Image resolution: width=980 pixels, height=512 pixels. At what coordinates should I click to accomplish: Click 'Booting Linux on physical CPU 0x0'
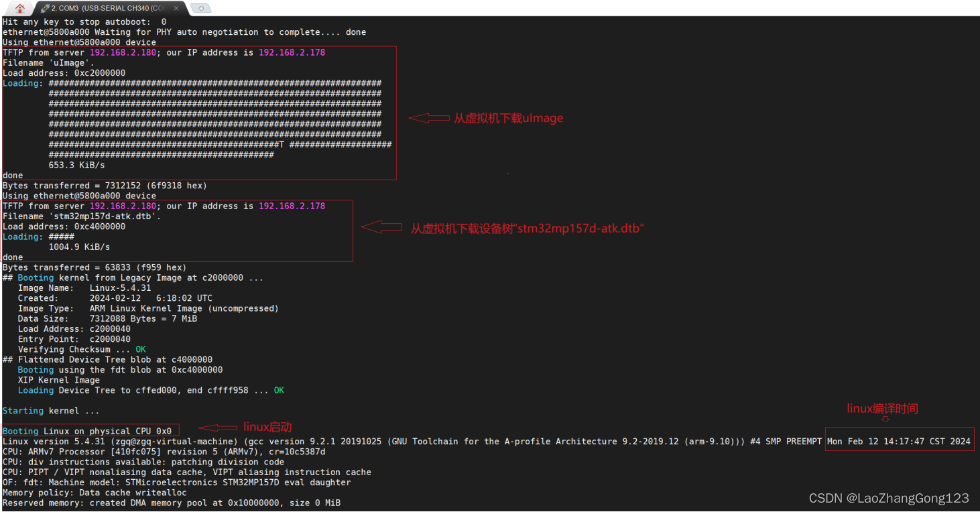tap(87, 431)
